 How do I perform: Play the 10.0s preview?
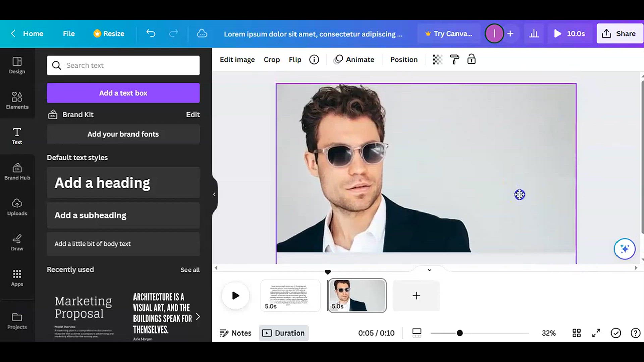[x=570, y=33]
